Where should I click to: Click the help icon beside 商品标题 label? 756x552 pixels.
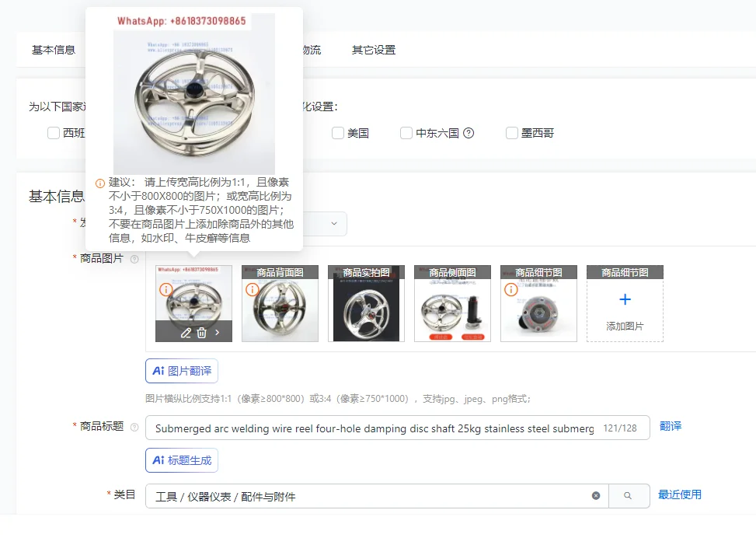coord(134,427)
